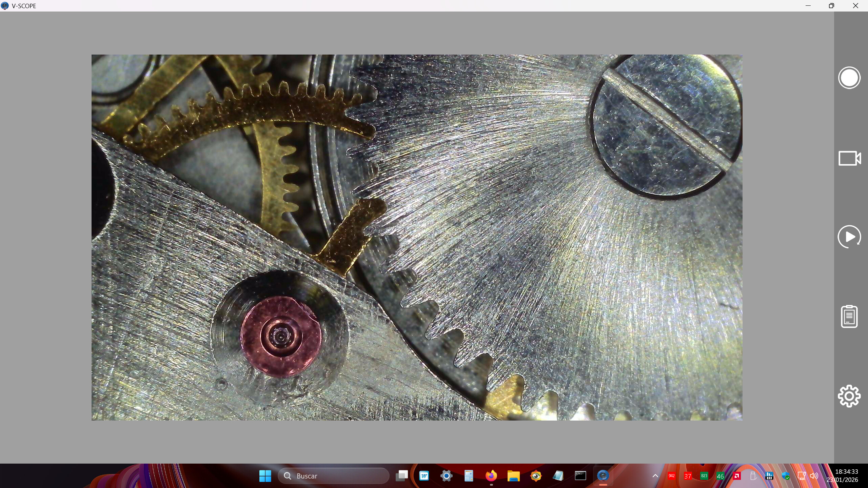Open Windows Security shield tray icon

(x=786, y=476)
